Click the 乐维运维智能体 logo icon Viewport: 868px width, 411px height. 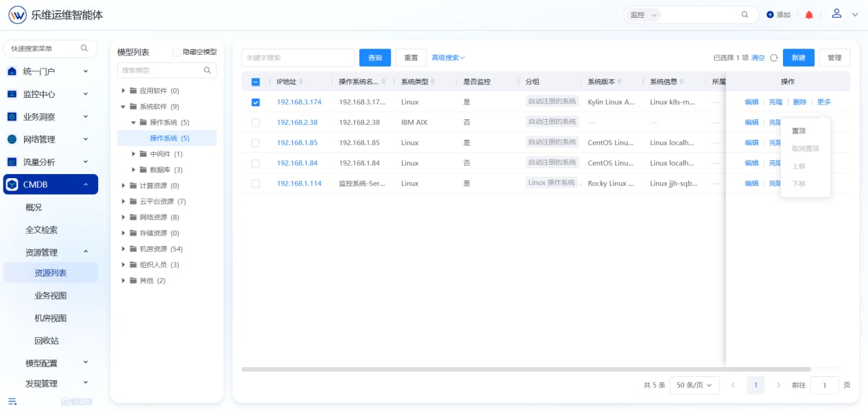tap(17, 15)
